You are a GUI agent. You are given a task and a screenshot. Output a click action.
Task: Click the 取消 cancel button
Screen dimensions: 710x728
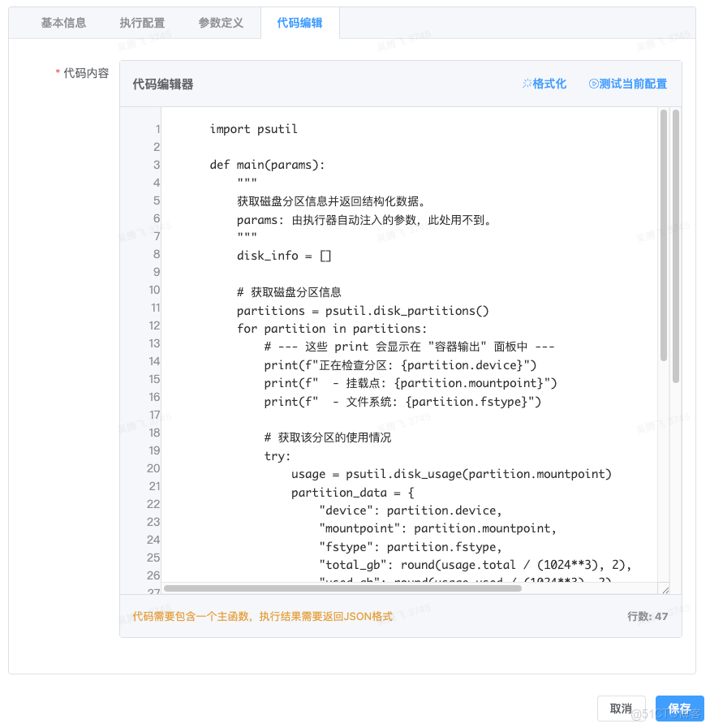point(621,709)
